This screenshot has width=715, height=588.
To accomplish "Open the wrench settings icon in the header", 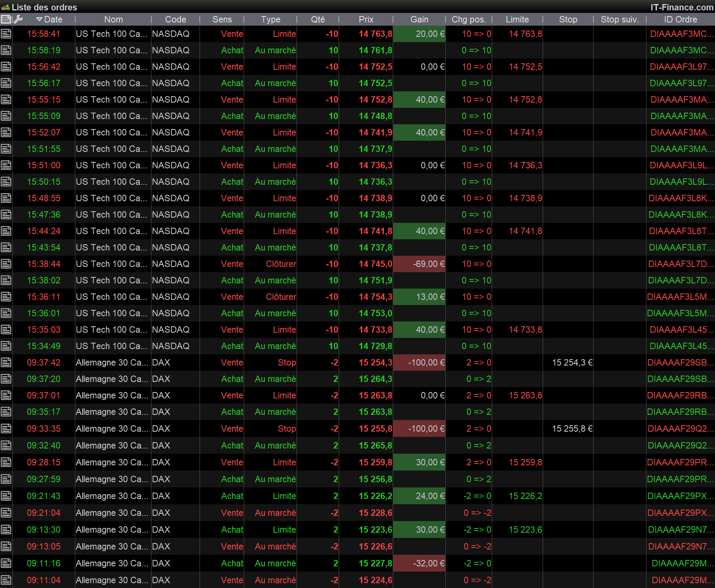I will [x=18, y=19].
